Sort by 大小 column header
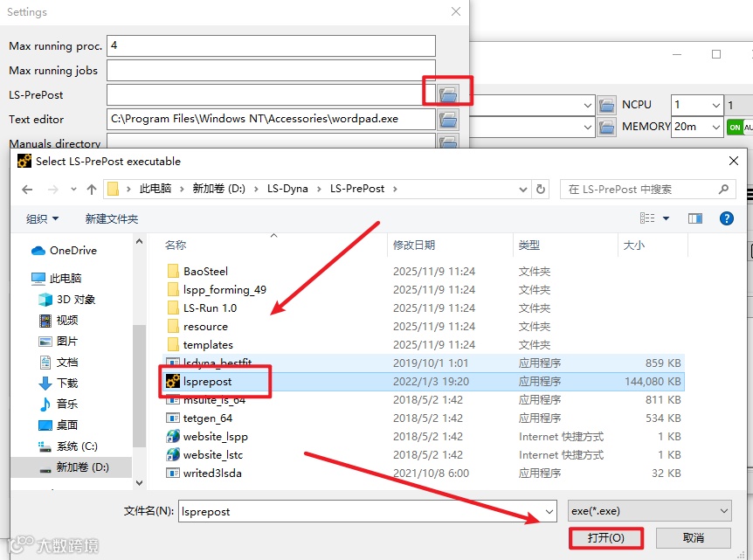The width and height of the screenshot is (753, 560). [x=633, y=245]
